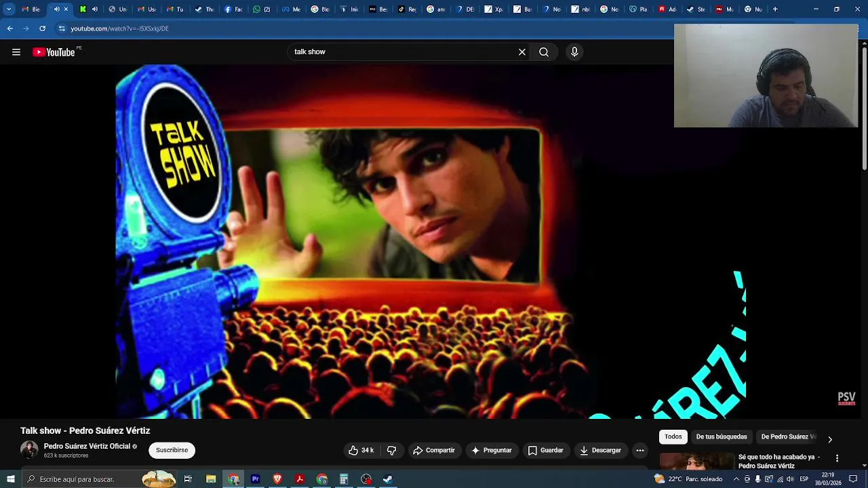Viewport: 868px width, 488px height.
Task: Clear the 'talk show' search text
Action: click(x=522, y=52)
